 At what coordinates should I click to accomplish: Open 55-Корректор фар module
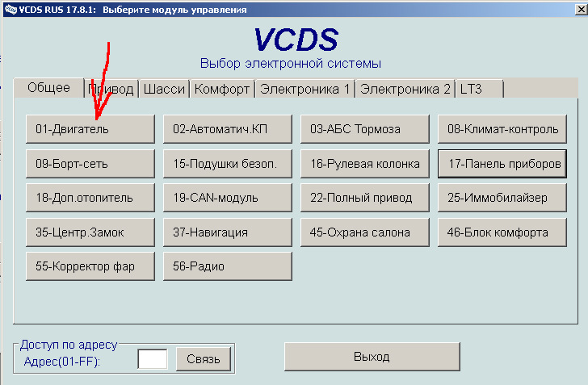coord(90,266)
